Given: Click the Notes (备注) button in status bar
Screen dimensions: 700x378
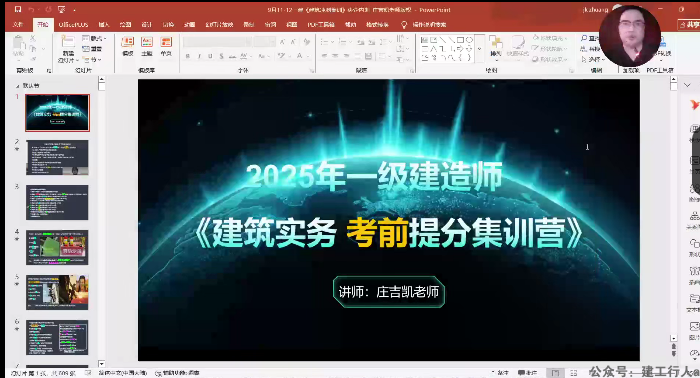Looking at the screenshot, I should [500, 372].
